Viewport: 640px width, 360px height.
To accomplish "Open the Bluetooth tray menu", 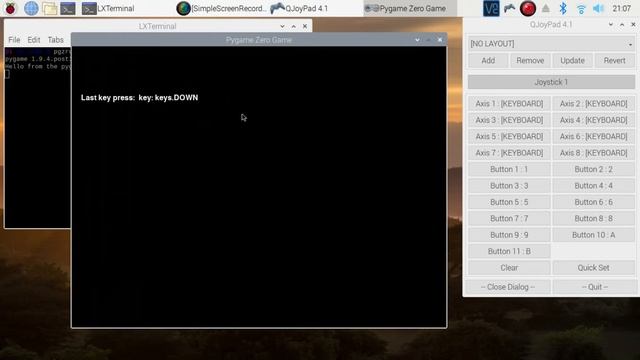I will (x=563, y=8).
